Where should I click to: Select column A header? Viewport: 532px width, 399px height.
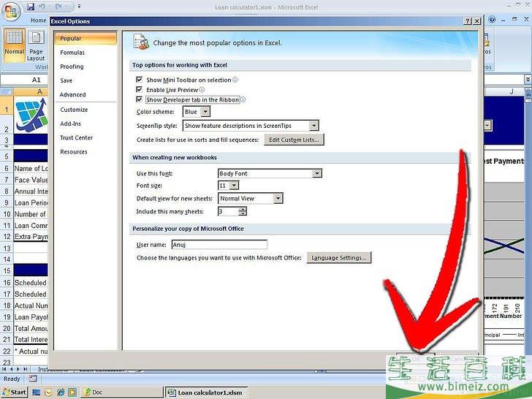31,91
